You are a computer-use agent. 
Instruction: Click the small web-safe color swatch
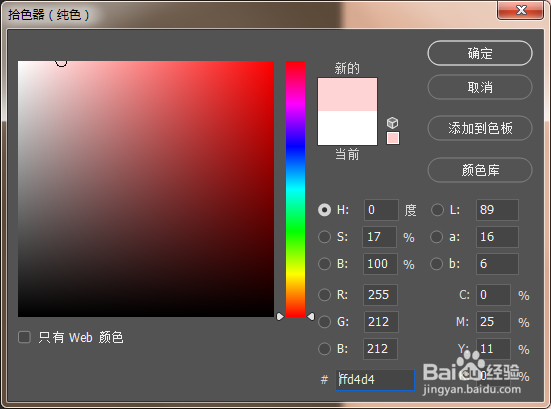click(x=393, y=138)
